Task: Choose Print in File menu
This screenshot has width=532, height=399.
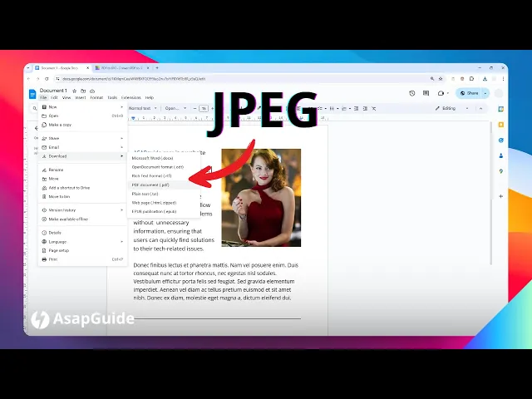Action: coord(83,259)
